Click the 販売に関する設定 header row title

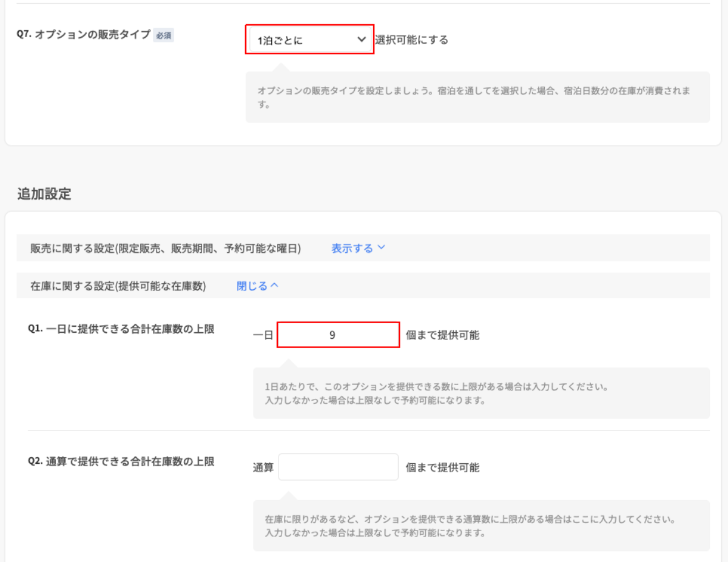[x=165, y=249]
